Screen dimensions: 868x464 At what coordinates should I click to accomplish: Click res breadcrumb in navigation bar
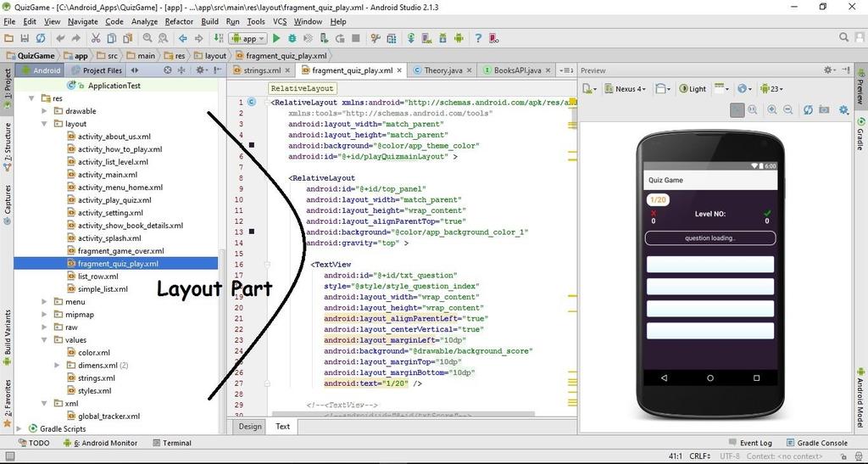(175, 55)
